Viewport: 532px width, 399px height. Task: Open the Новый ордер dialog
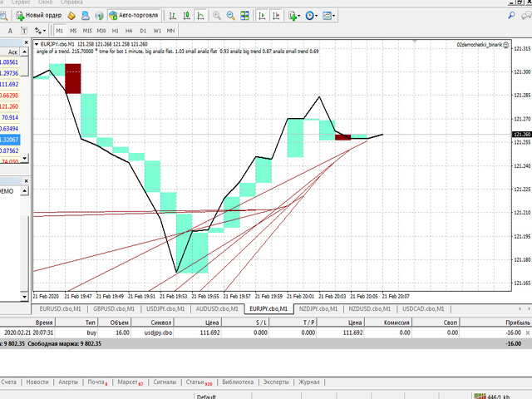[x=39, y=15]
